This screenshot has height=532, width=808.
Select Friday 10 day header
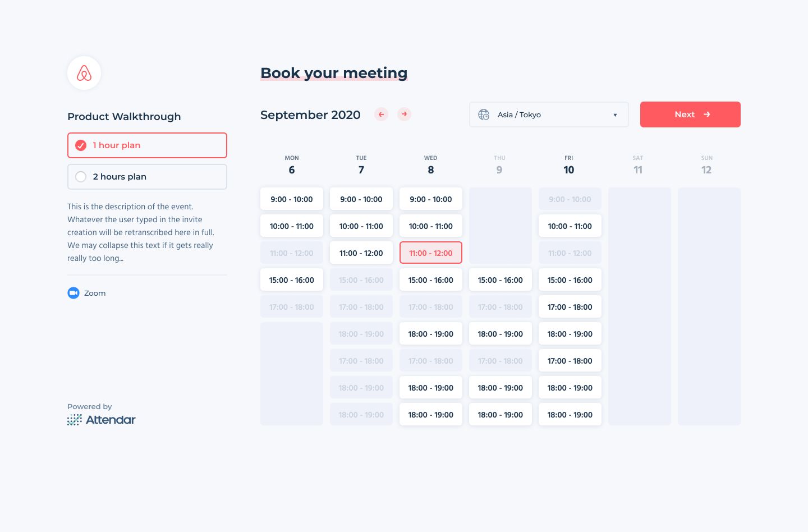(x=569, y=166)
